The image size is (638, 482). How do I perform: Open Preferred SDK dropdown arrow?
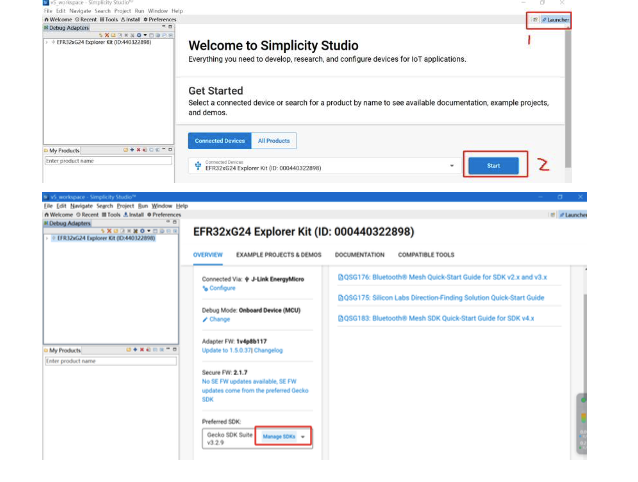[x=303, y=437]
